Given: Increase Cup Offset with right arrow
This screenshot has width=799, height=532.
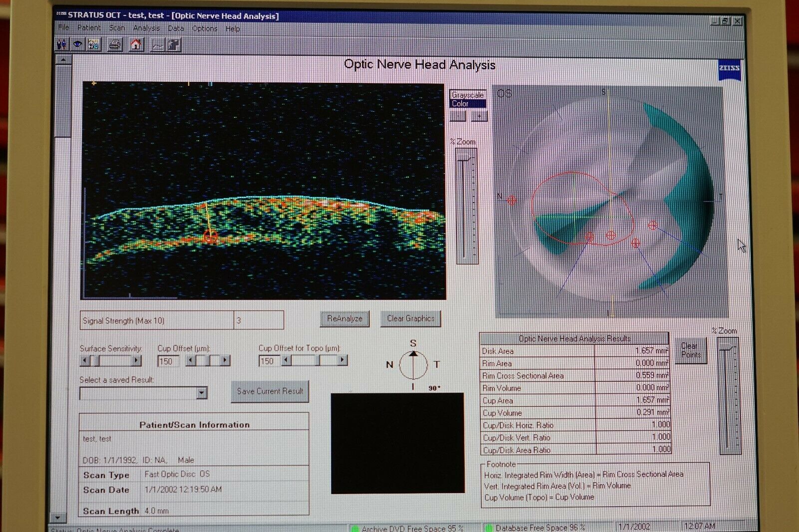Looking at the screenshot, I should click(225, 360).
